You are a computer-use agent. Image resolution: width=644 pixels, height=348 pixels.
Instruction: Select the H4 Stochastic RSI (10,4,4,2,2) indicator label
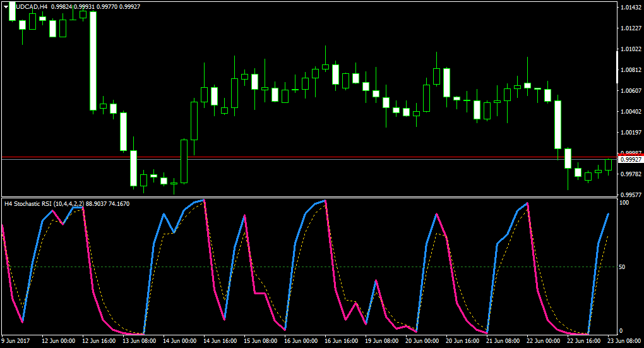tap(44, 204)
